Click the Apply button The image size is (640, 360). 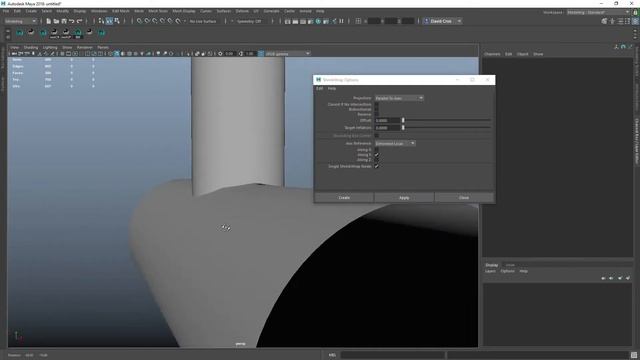404,198
